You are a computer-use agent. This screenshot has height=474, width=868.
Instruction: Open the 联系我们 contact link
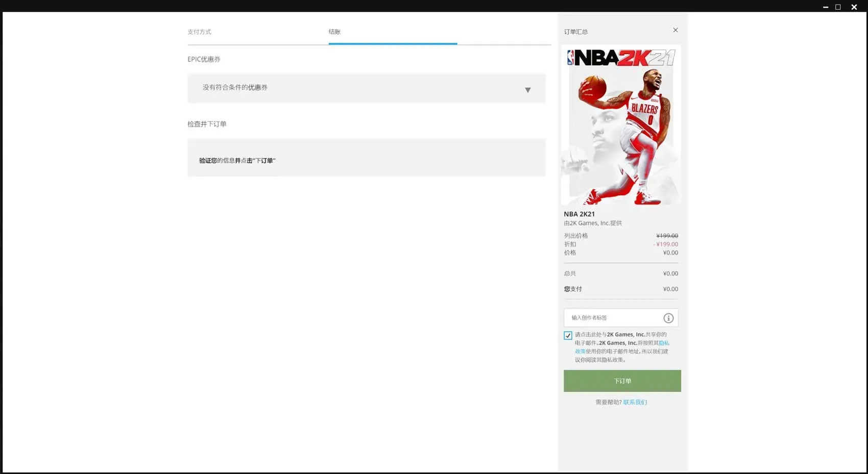coord(635,403)
